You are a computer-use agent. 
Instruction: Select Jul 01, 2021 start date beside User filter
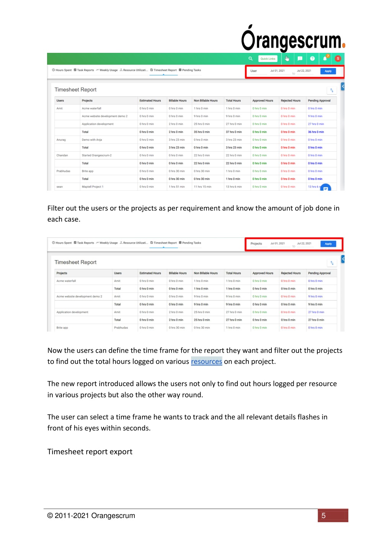pos(278,71)
